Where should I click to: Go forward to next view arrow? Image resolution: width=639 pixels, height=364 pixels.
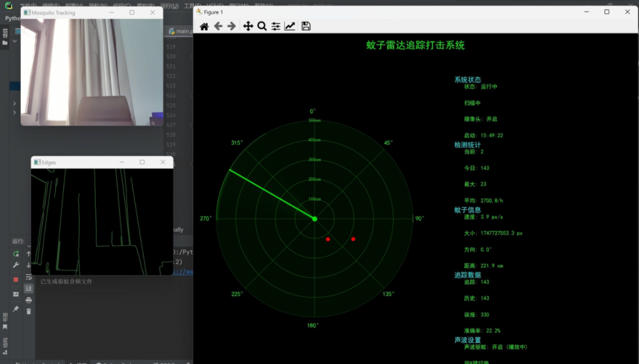pyautogui.click(x=232, y=26)
